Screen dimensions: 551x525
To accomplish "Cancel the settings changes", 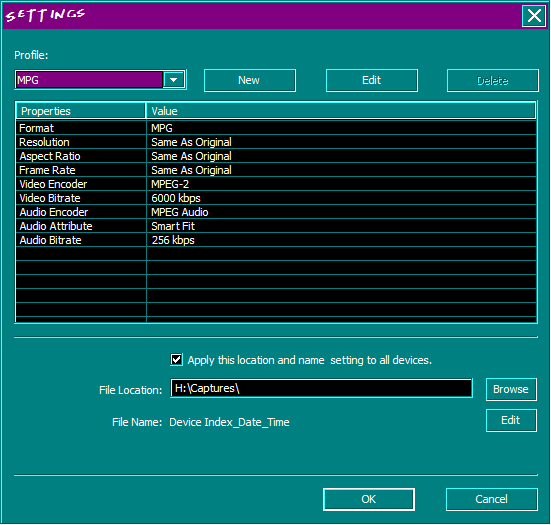I will pyautogui.click(x=492, y=499).
